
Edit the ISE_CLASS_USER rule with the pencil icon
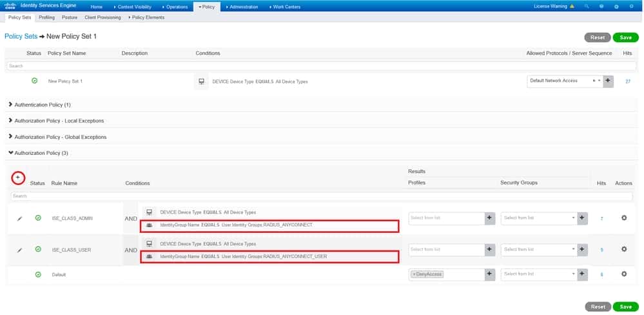(19, 250)
